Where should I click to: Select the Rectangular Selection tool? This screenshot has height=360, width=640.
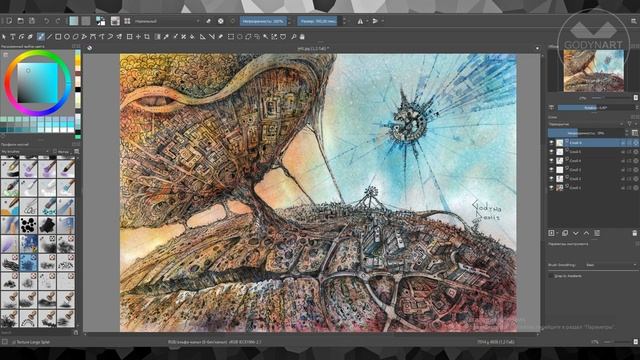click(231, 37)
